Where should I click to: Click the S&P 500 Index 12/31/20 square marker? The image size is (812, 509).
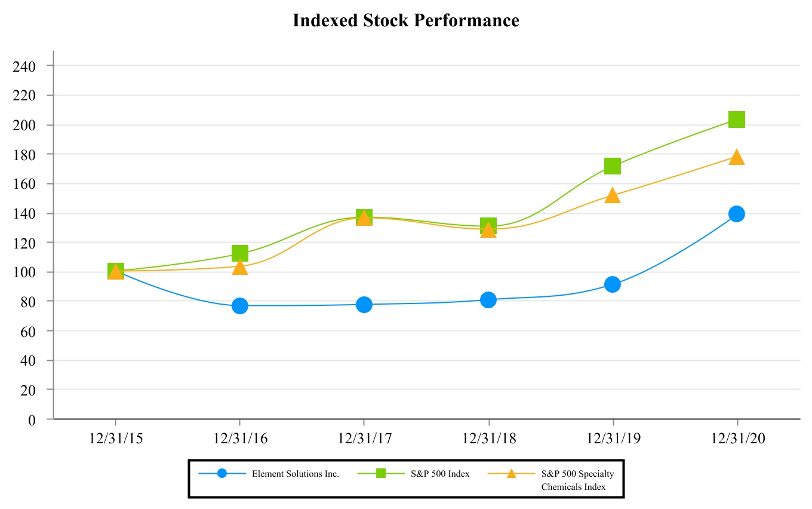click(736, 119)
